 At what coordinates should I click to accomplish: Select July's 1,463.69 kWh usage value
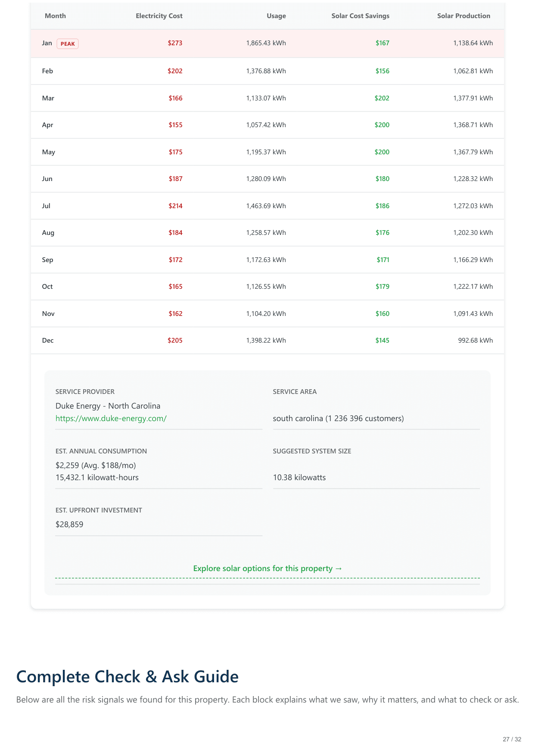click(266, 206)
